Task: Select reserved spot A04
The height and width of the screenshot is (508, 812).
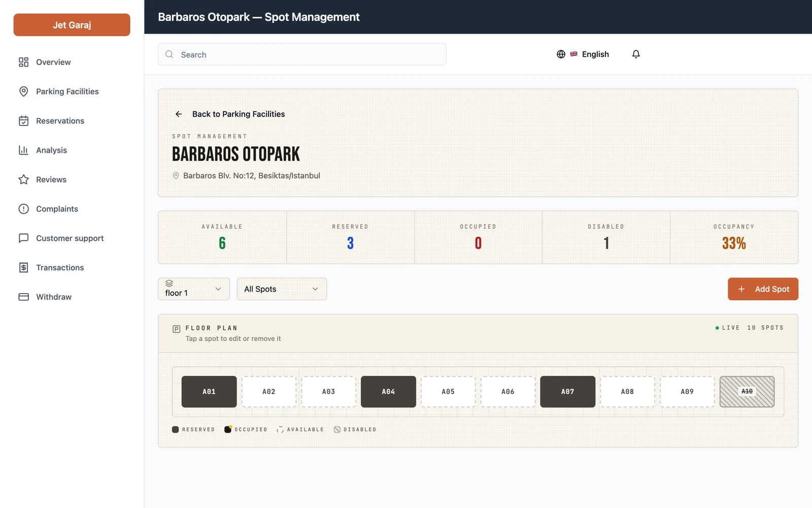Action: pos(388,392)
